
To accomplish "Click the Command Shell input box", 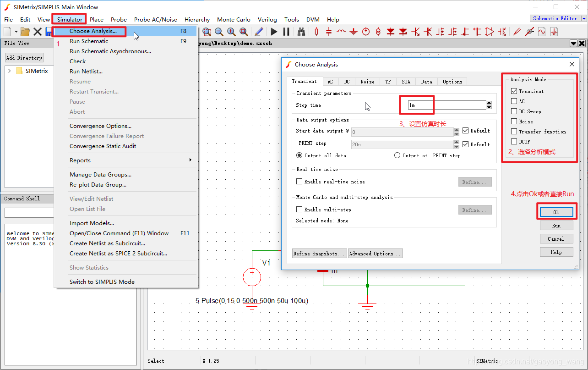I will pyautogui.click(x=29, y=213).
